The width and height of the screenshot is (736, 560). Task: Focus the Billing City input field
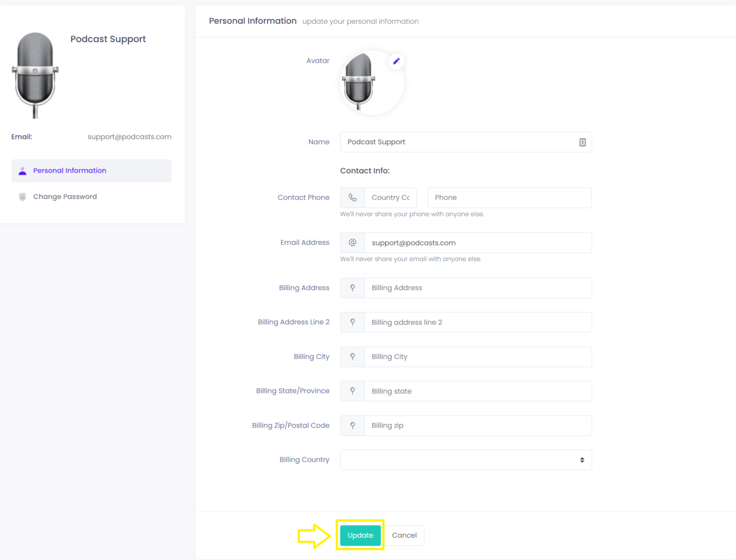coord(478,357)
